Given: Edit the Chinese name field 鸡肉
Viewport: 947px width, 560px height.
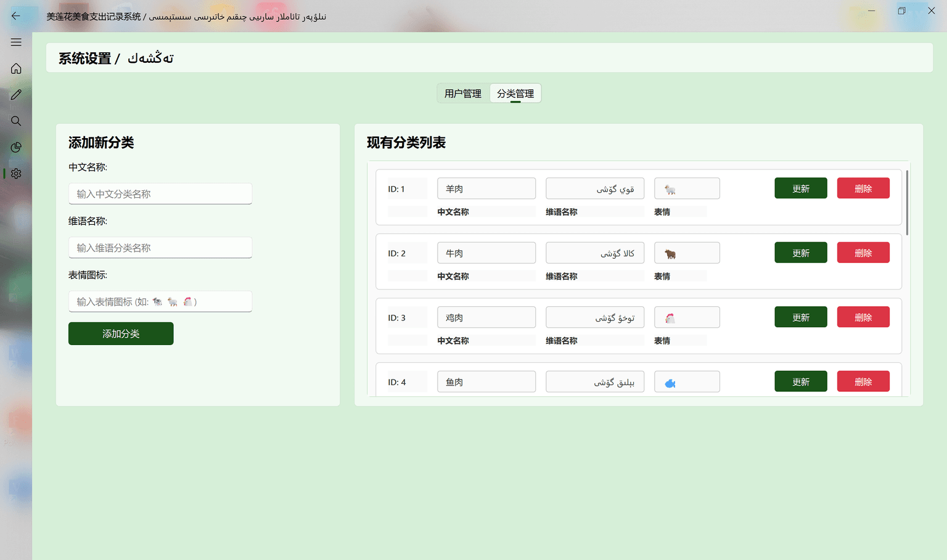Looking at the screenshot, I should 486,317.
